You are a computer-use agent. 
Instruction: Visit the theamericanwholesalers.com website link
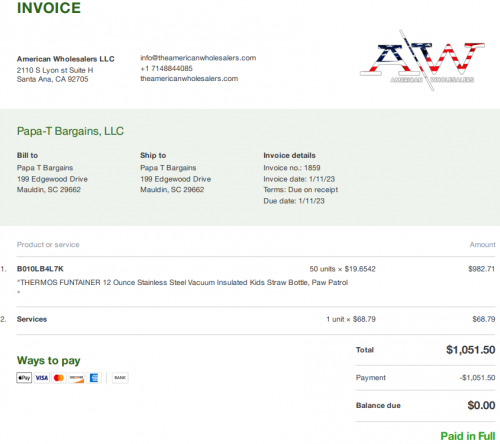coord(189,79)
